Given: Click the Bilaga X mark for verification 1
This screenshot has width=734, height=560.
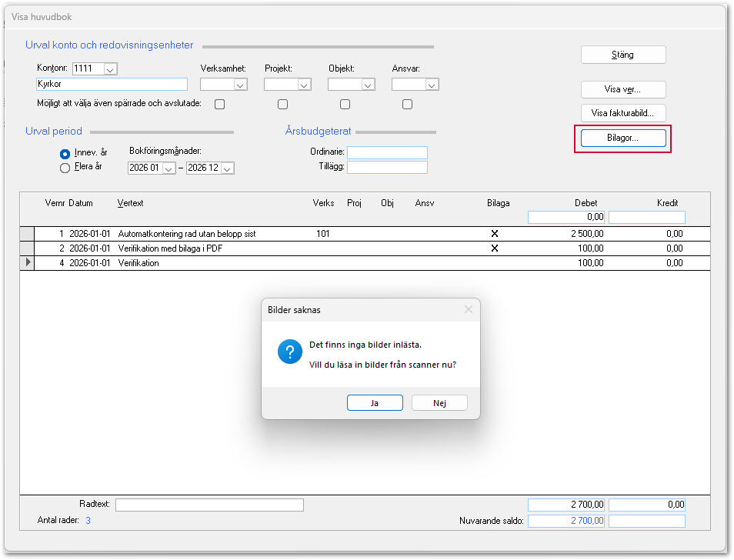Looking at the screenshot, I should [494, 233].
